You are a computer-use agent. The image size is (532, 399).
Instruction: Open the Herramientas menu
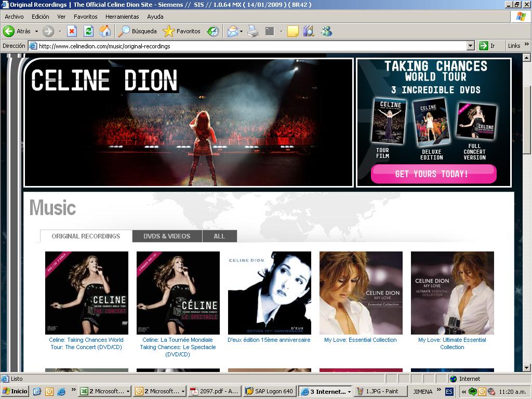tap(122, 17)
